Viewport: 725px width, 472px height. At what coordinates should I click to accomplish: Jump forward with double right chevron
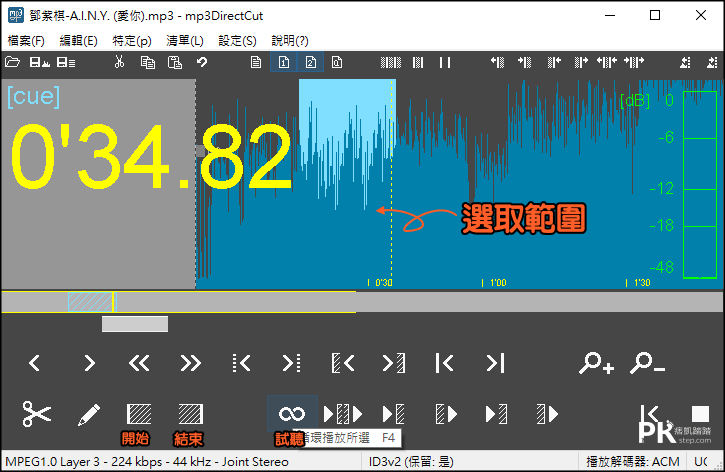[x=190, y=363]
